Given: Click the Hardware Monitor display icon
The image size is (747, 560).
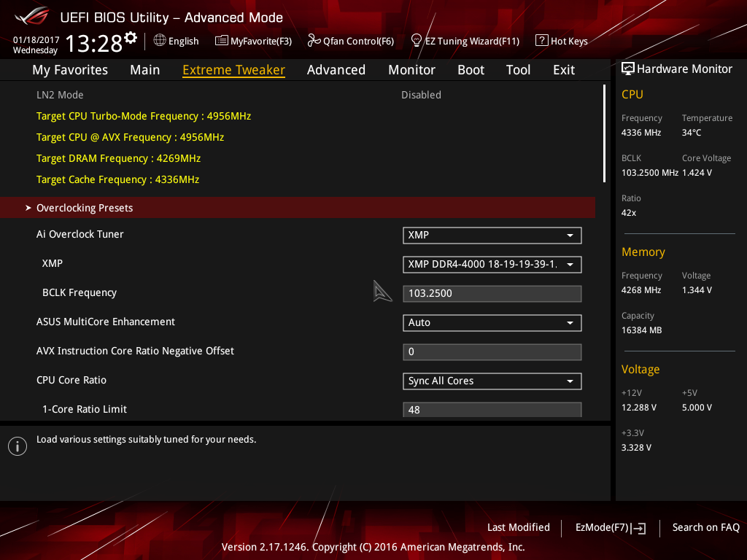Looking at the screenshot, I should click(x=628, y=69).
